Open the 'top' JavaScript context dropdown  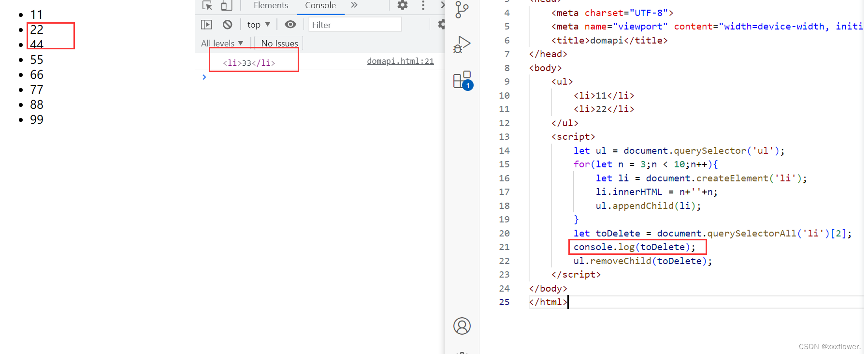259,25
